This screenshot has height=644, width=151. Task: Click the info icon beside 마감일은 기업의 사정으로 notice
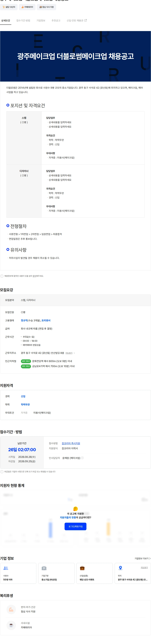point(2,472)
